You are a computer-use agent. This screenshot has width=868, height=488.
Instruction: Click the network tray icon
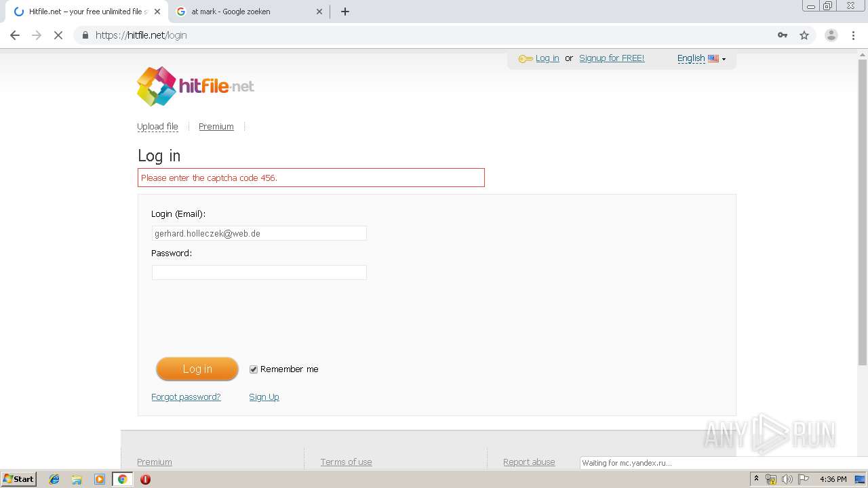click(771, 479)
